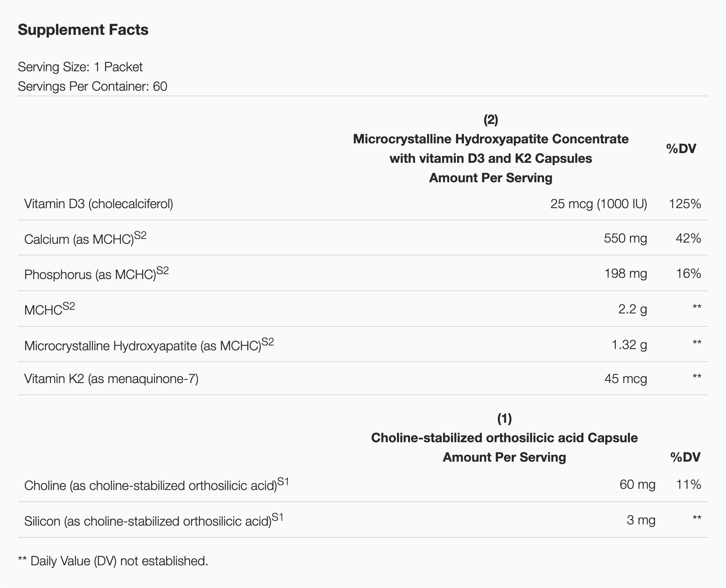726x588 pixels.
Task: Click the Vitamin D3 (cholecalciferol) row label
Action: [98, 204]
